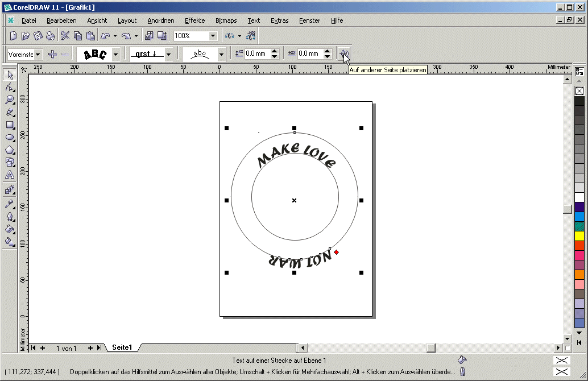Click the Copy icon

78,36
